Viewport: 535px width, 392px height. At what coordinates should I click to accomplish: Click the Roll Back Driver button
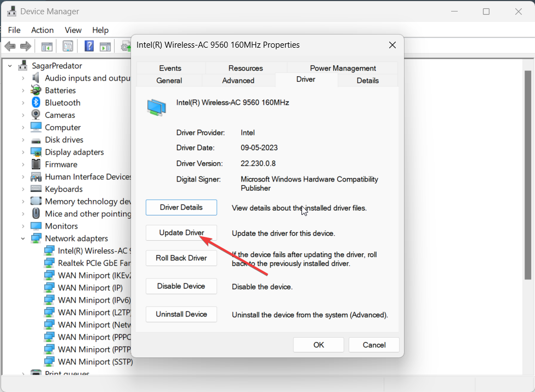pos(181,258)
